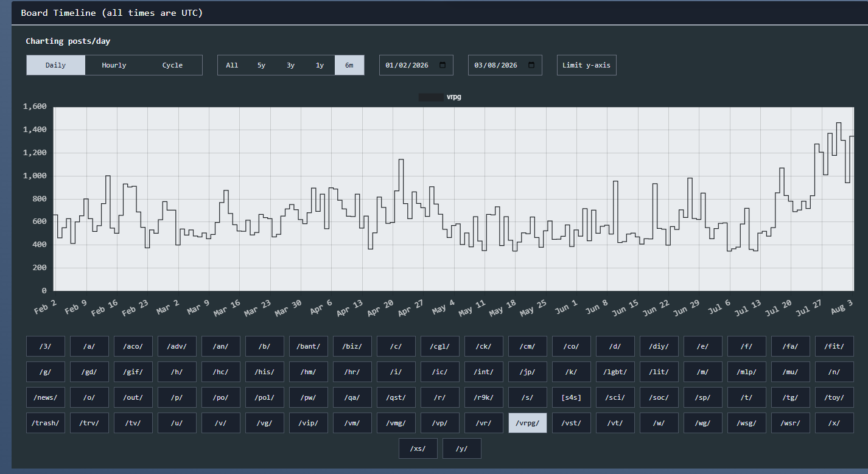868x474 pixels.
Task: Select the /pol/ board
Action: click(265, 397)
